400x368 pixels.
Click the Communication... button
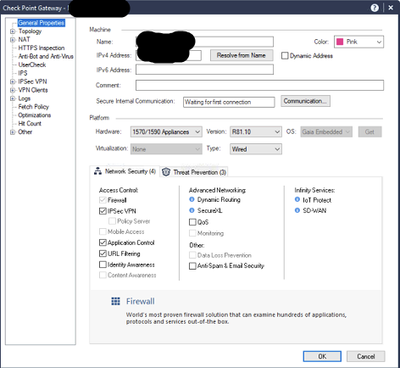306,101
